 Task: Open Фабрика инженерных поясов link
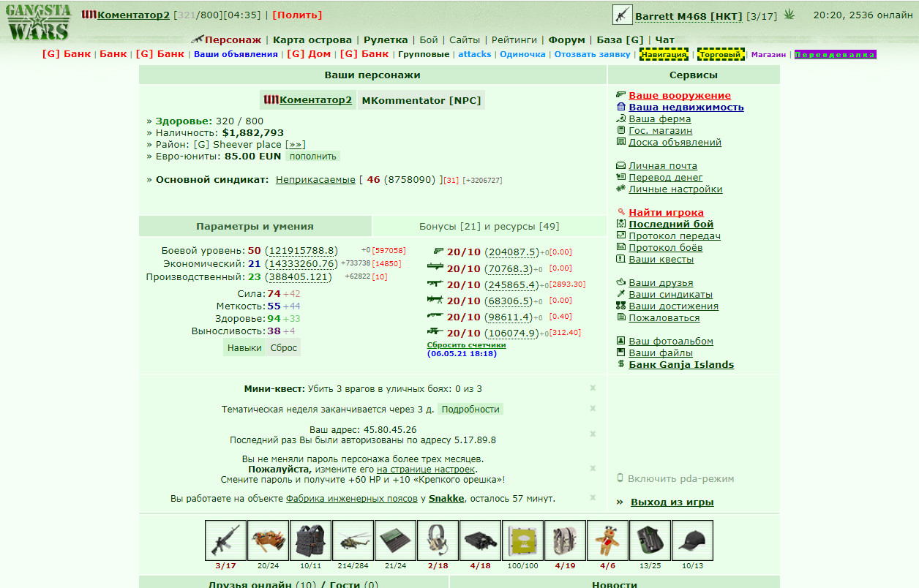tap(351, 499)
